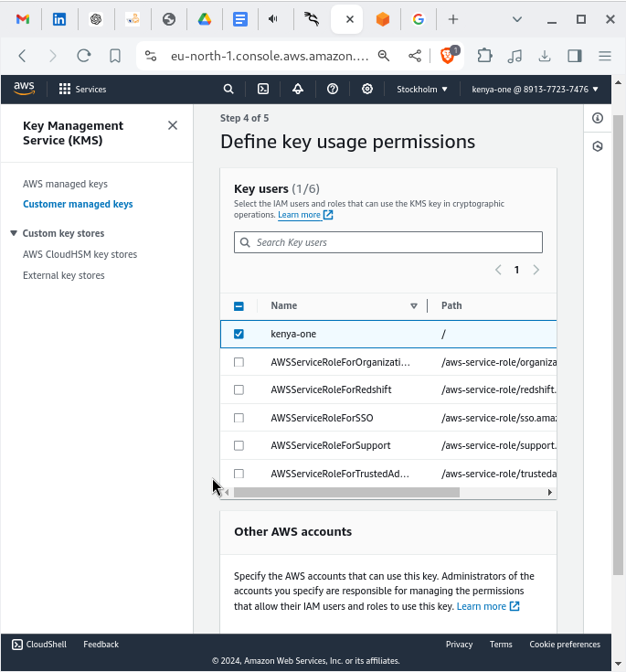Viewport: 626px width, 672px height.
Task: Go to AWS managed keys
Action: tap(65, 184)
